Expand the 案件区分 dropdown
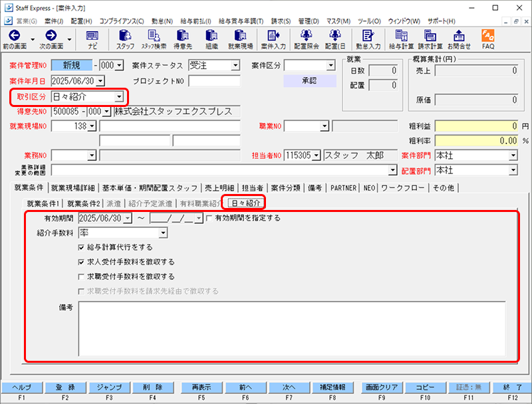 [331, 65]
